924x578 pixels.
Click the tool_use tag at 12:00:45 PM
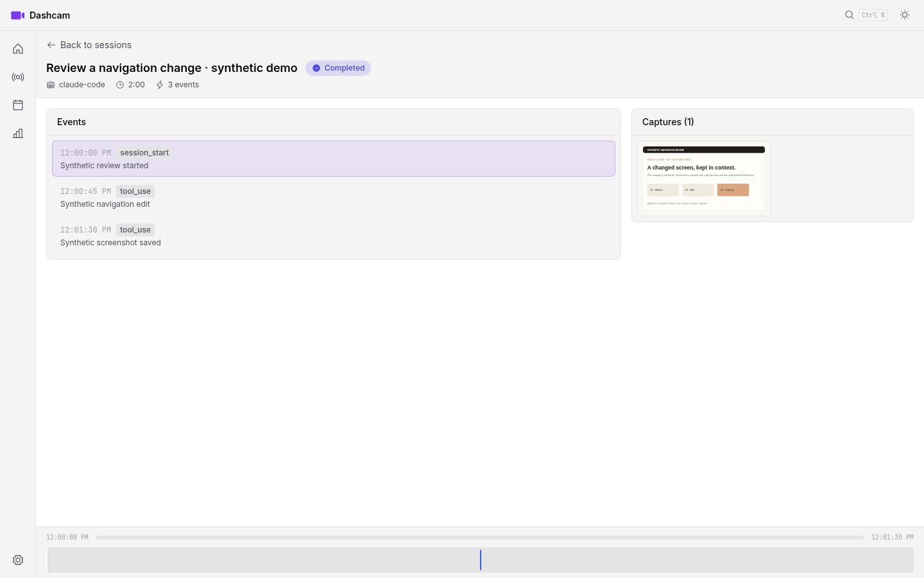(135, 191)
